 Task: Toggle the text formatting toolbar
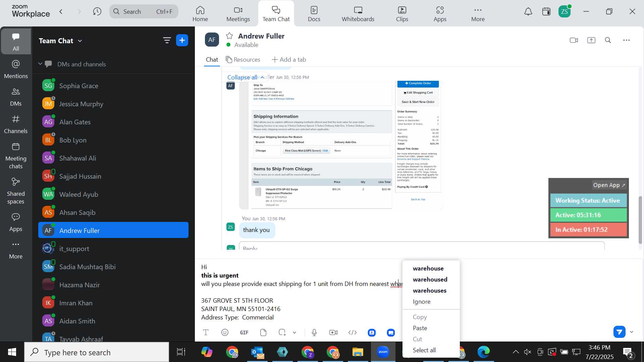click(206, 333)
